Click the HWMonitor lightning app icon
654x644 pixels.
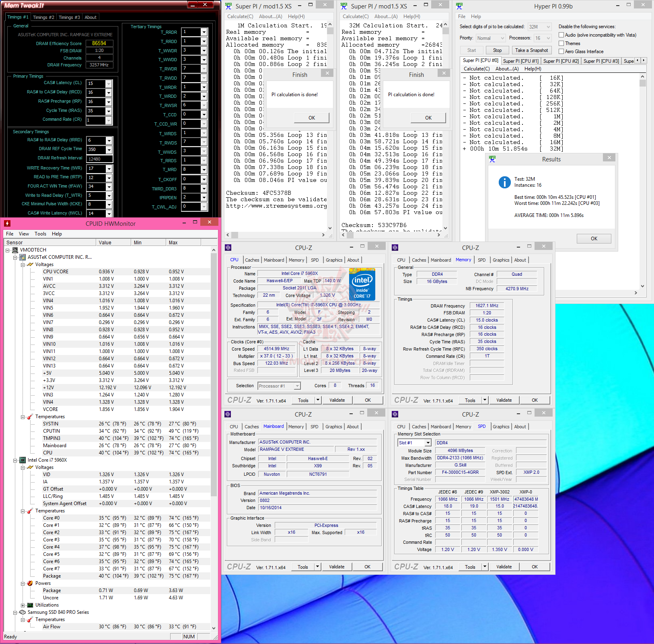7,223
